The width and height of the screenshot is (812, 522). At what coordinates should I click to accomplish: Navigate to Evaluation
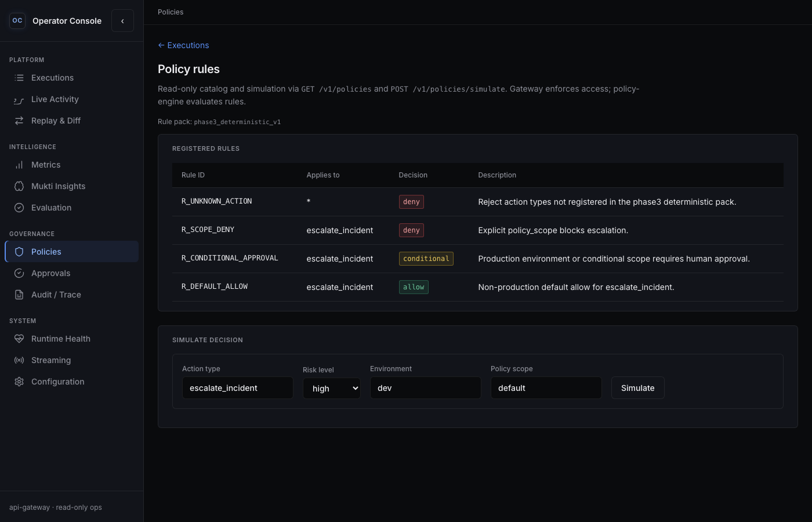(x=72, y=208)
